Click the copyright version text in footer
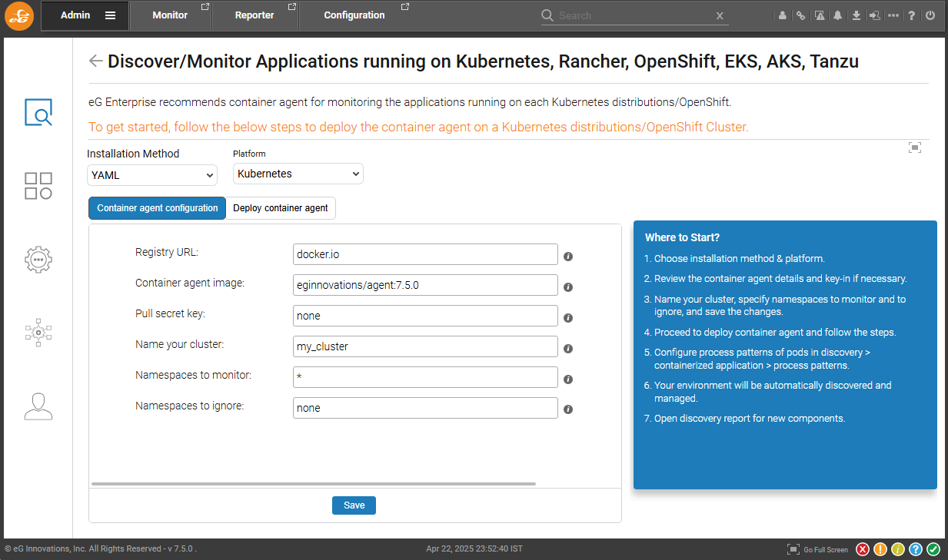Screen dimensions: 948x560 click(x=101, y=549)
